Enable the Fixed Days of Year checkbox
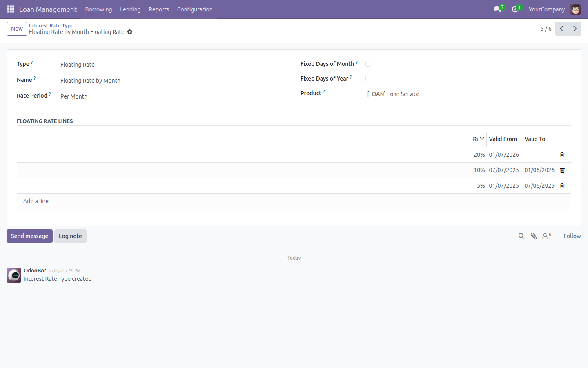This screenshot has width=588, height=368. pyautogui.click(x=368, y=79)
